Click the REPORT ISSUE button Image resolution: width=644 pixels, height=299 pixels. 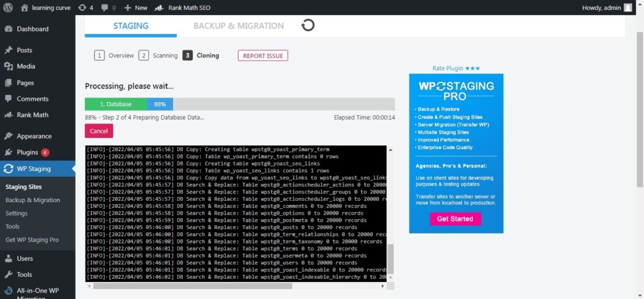(263, 55)
